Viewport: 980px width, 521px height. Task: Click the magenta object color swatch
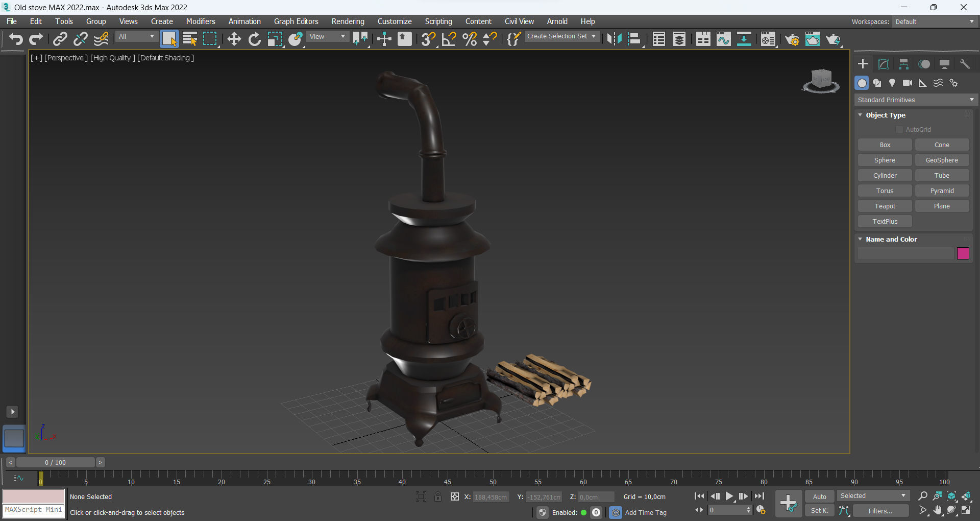tap(963, 253)
